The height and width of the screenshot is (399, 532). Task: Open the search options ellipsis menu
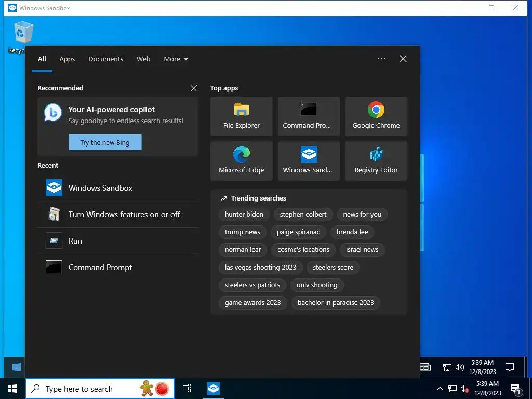click(381, 59)
